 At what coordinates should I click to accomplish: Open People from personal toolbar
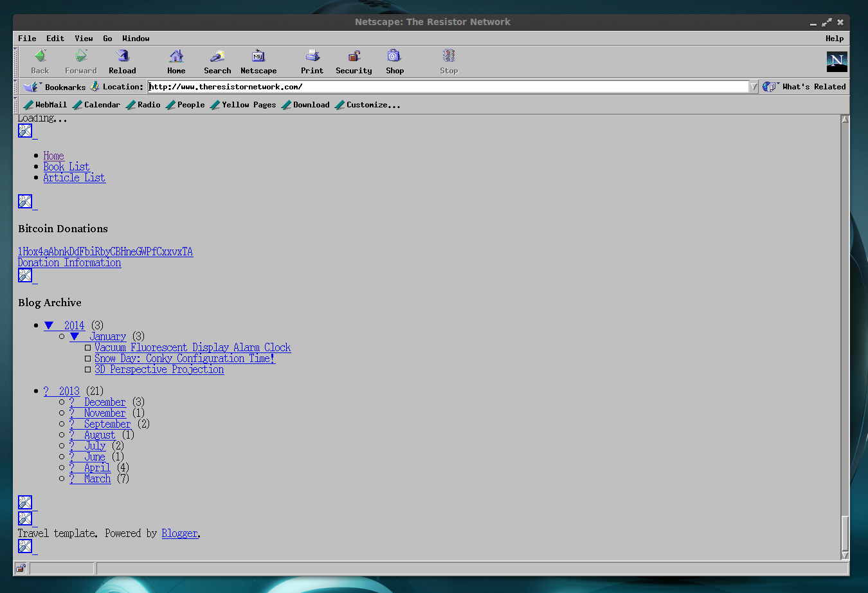[x=185, y=105]
